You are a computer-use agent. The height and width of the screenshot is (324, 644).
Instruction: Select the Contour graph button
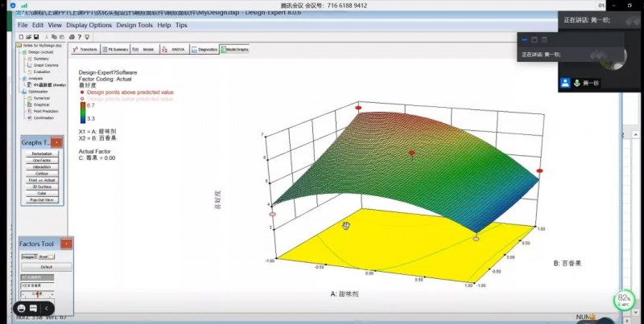[41, 173]
